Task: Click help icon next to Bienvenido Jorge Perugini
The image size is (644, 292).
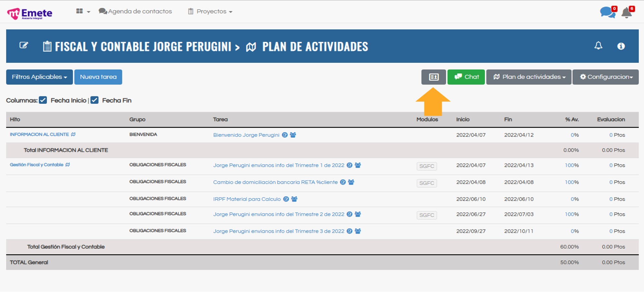Action: pos(285,135)
